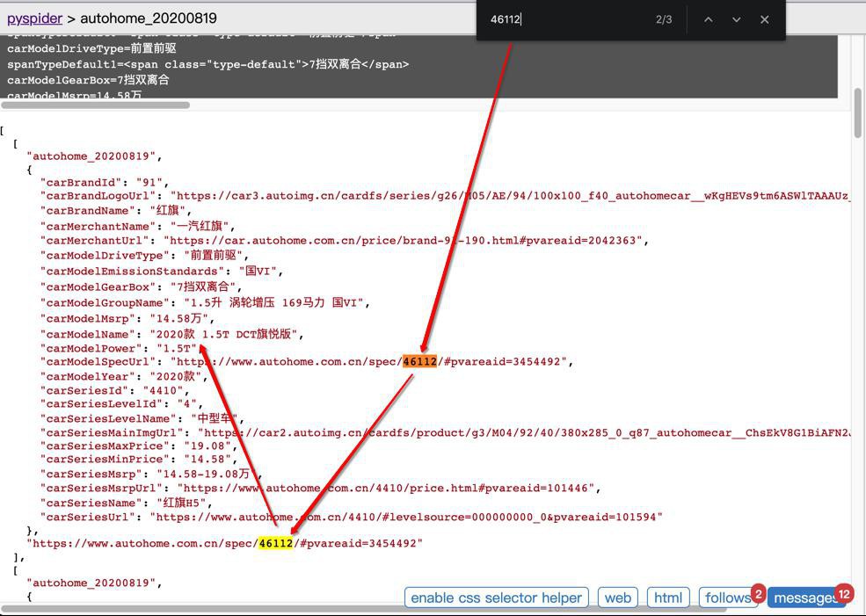The height and width of the screenshot is (616, 866).
Task: Switch to the web tab button
Action: pyautogui.click(x=617, y=598)
